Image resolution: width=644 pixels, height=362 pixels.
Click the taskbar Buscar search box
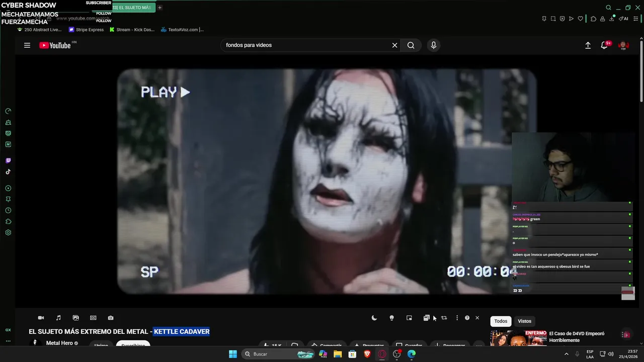click(x=278, y=354)
